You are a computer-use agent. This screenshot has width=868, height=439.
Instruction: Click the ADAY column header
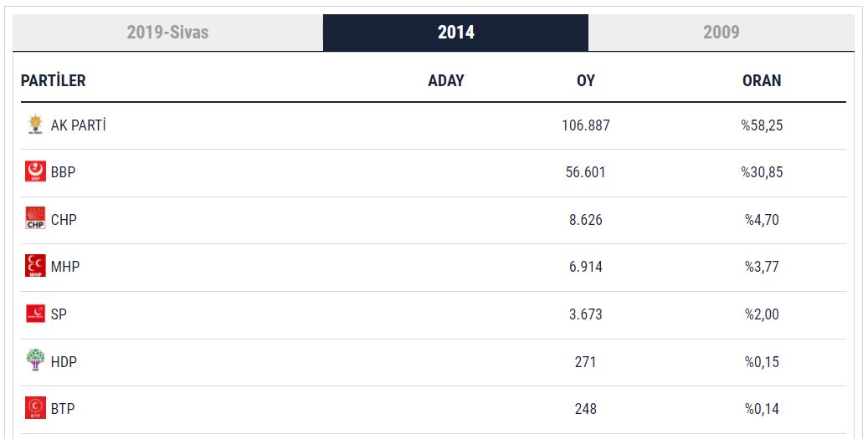click(445, 81)
